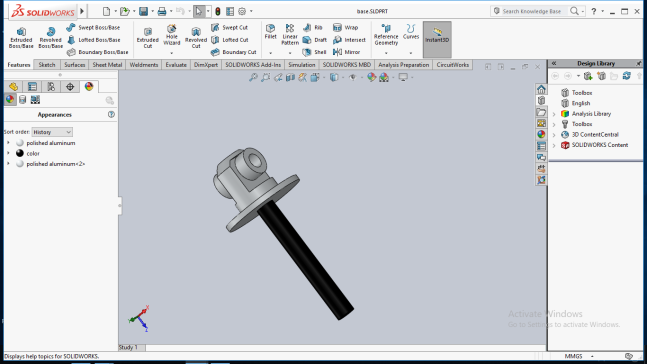The width and height of the screenshot is (647, 364).
Task: Click the Print icon in title toolbar
Action: coord(162,11)
